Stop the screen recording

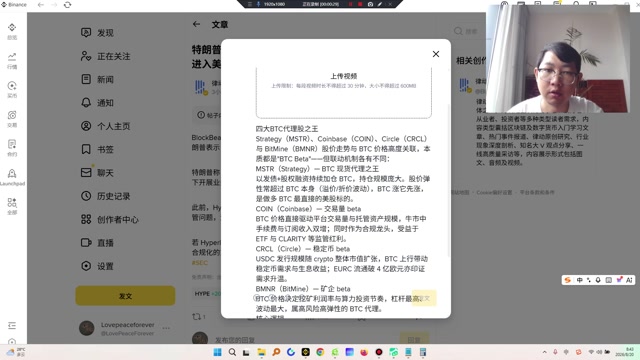pyautogui.click(x=360, y=4)
